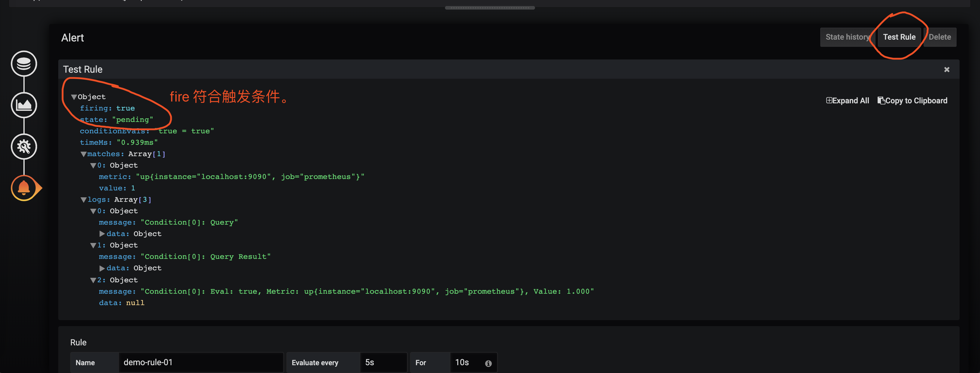This screenshot has height=373, width=980.
Task: Collapse logs item 1 Object
Action: coord(93,246)
